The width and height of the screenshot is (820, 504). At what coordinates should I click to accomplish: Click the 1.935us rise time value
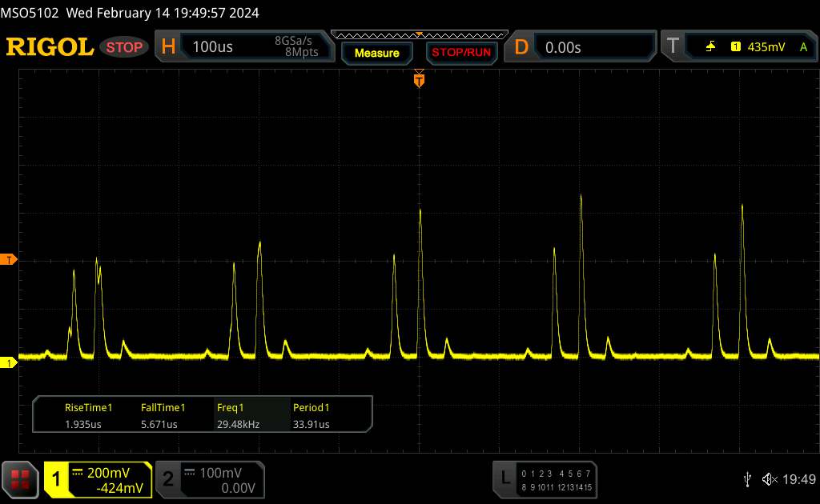pos(82,424)
